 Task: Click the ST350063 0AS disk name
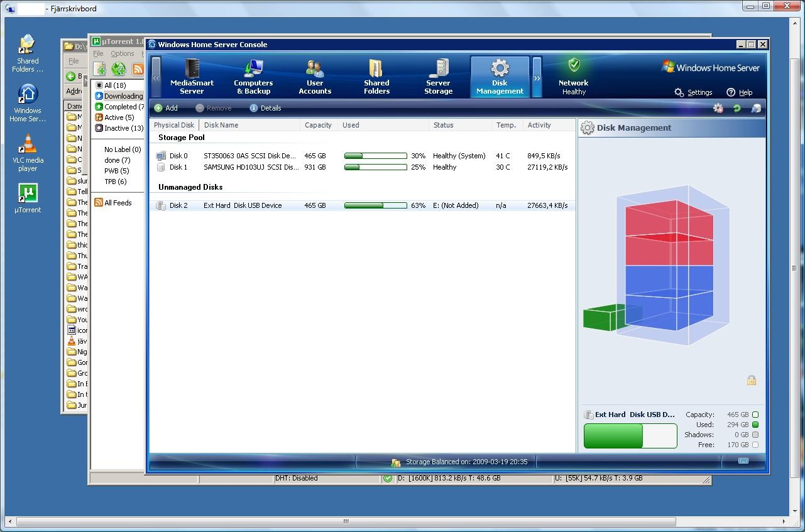click(x=249, y=156)
